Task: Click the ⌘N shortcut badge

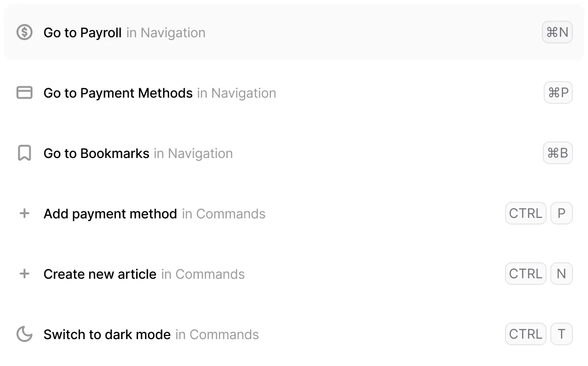Action: click(x=557, y=33)
